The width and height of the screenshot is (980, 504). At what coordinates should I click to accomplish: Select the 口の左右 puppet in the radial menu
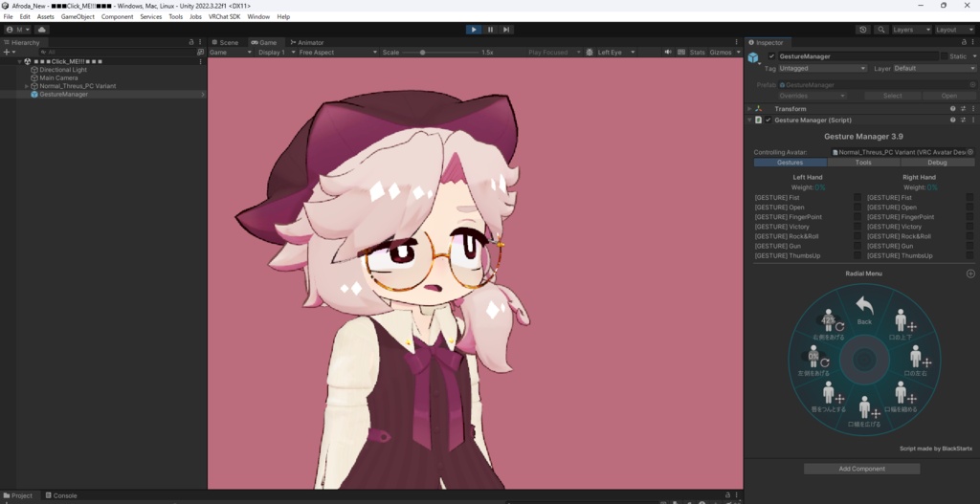tap(916, 361)
